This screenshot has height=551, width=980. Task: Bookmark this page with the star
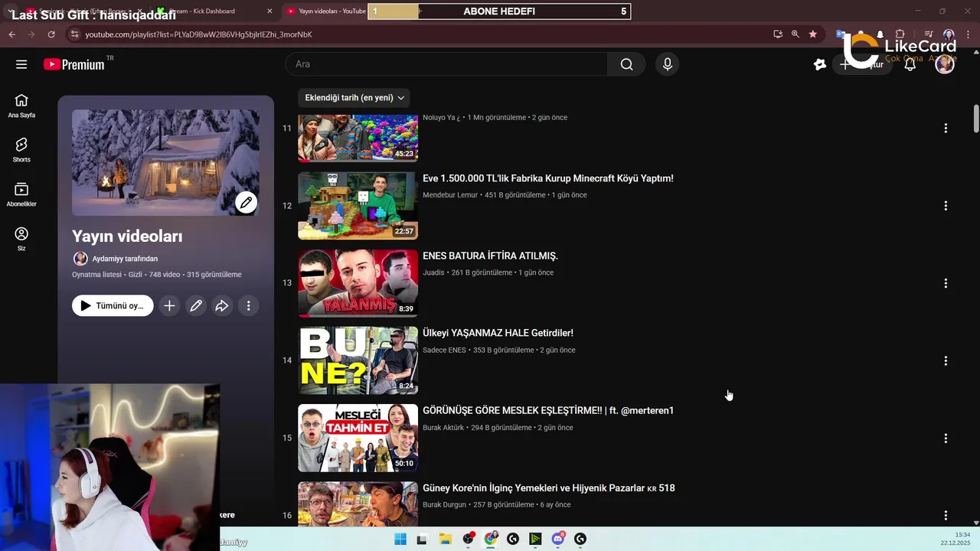click(813, 34)
